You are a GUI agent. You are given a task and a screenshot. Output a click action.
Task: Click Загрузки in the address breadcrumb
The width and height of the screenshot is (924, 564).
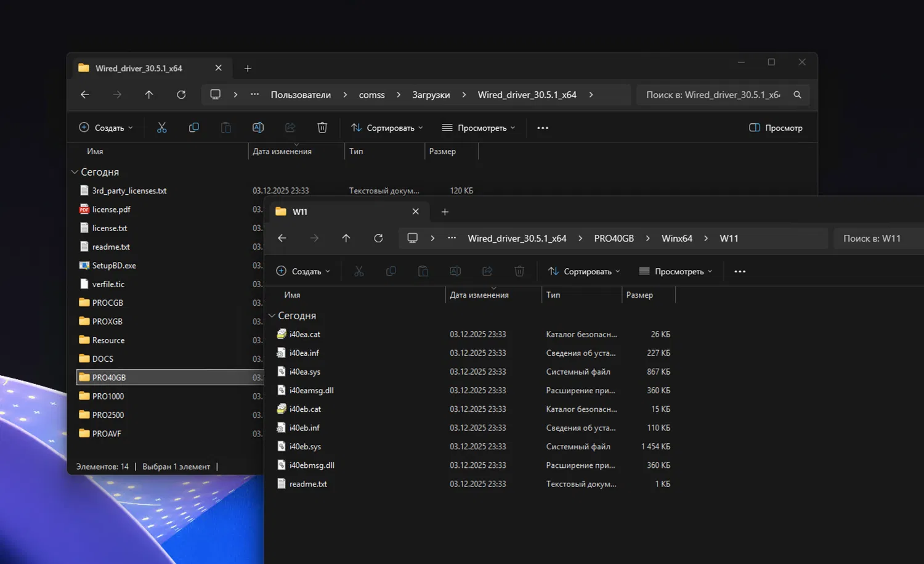pyautogui.click(x=431, y=95)
